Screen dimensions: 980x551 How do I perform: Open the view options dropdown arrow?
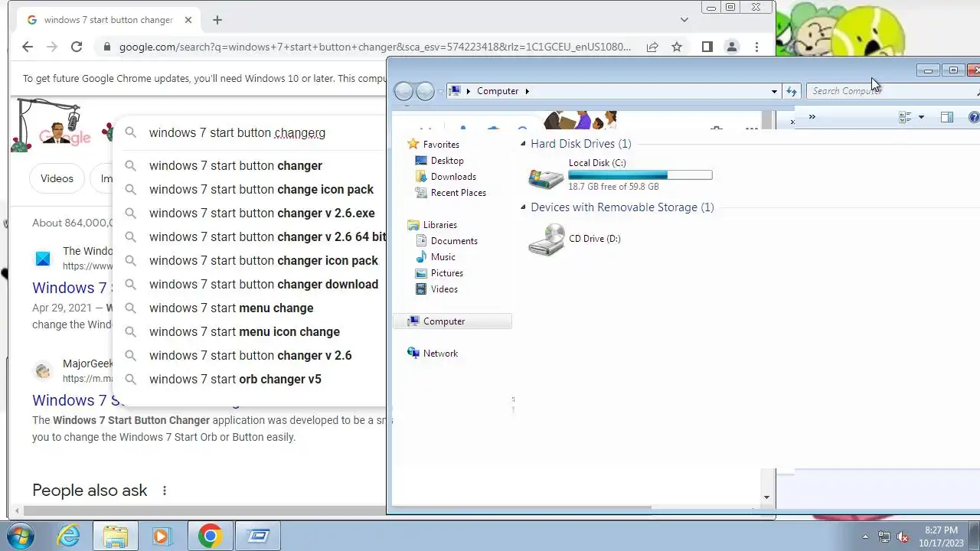pyautogui.click(x=921, y=117)
